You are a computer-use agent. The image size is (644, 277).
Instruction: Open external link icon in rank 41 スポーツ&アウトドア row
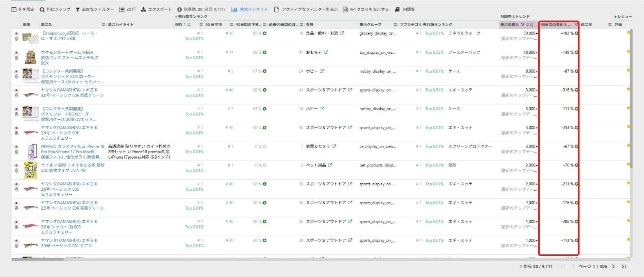[x=350, y=90]
